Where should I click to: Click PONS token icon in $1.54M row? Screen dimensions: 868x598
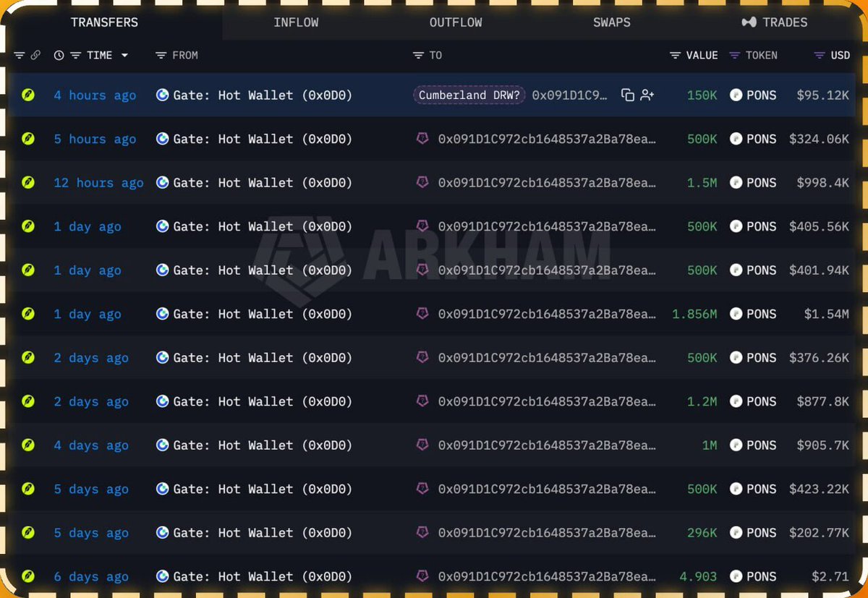click(736, 314)
